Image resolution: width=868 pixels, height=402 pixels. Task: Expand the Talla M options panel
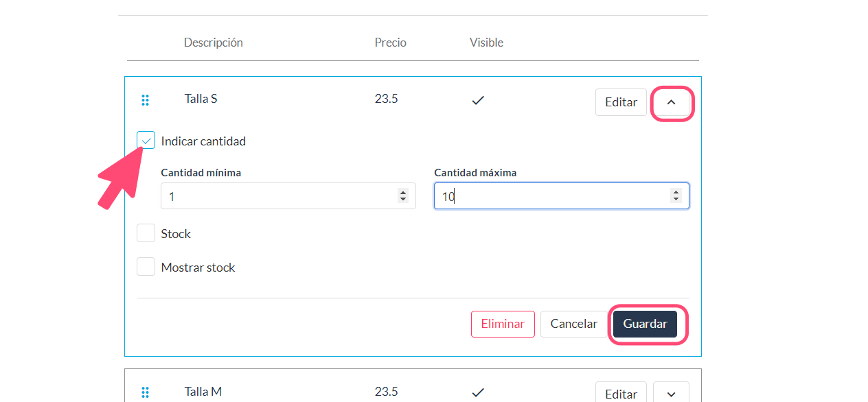point(672,394)
